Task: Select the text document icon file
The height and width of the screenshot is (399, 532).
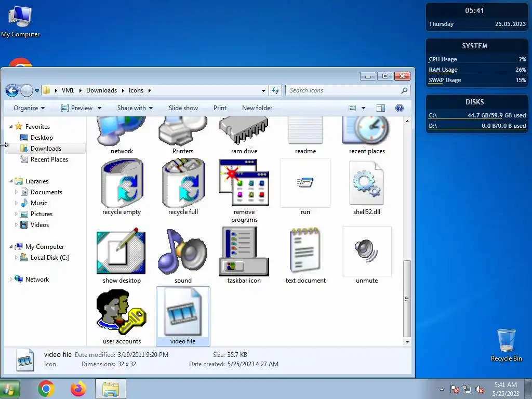Action: click(x=305, y=255)
